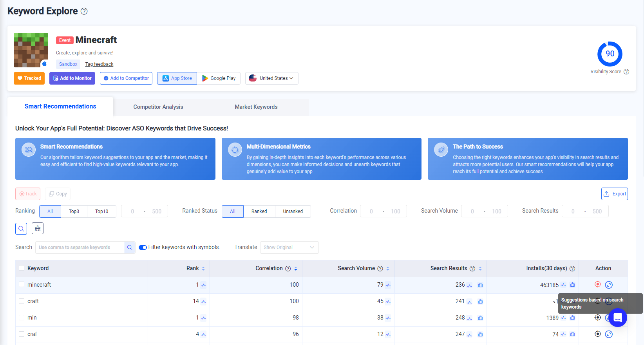The image size is (644, 345).
Task: Focus the keyword search input
Action: (x=80, y=247)
